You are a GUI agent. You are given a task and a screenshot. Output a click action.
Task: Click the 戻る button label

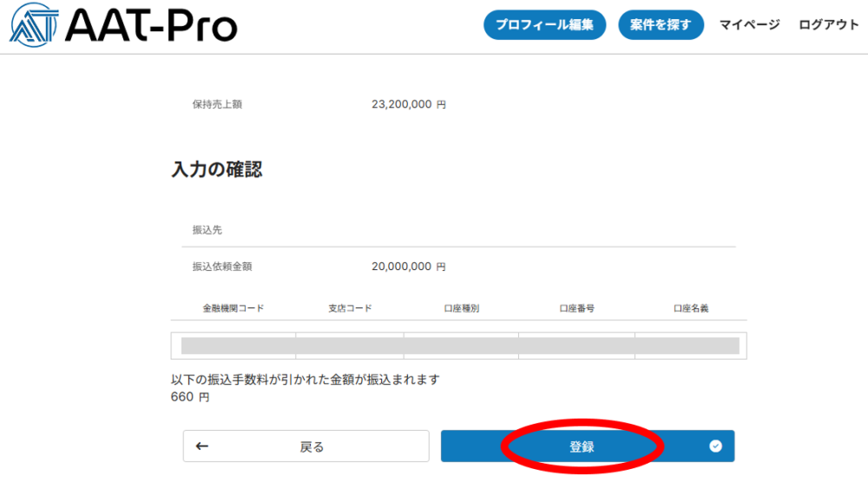pyautogui.click(x=312, y=446)
